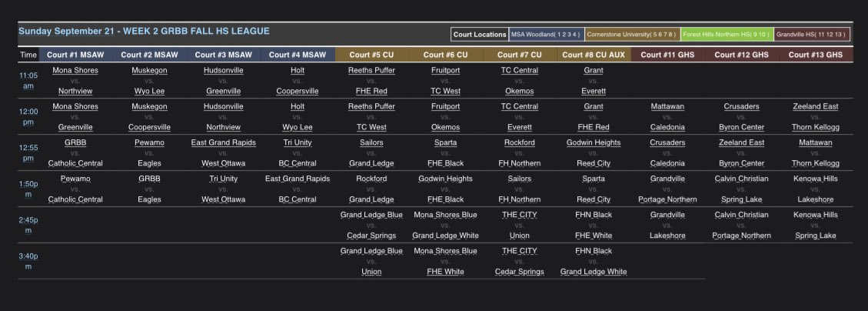Open Crusaders in the 12:00 pm row
The width and height of the screenshot is (868, 311).
click(x=741, y=106)
